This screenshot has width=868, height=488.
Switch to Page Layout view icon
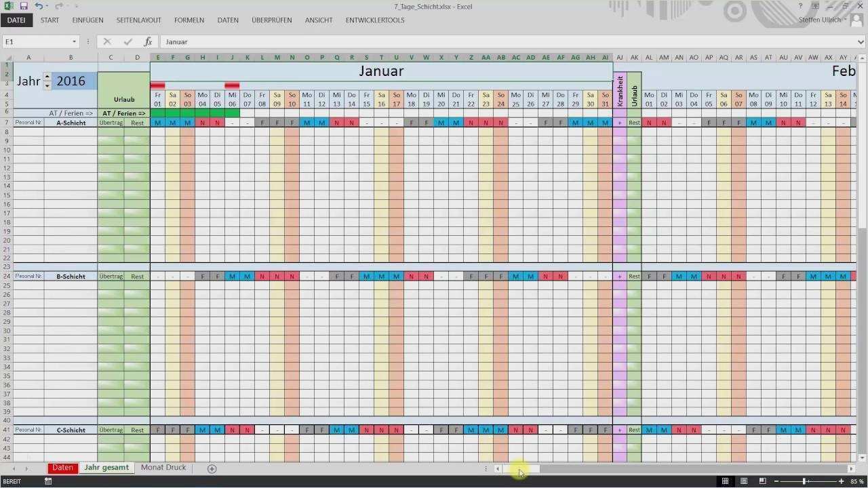tap(744, 481)
